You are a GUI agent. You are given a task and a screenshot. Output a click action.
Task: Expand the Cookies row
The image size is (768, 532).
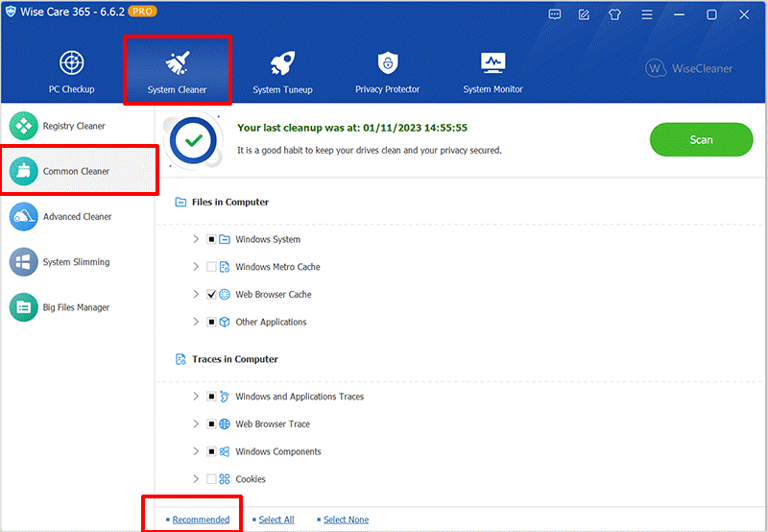[196, 478]
